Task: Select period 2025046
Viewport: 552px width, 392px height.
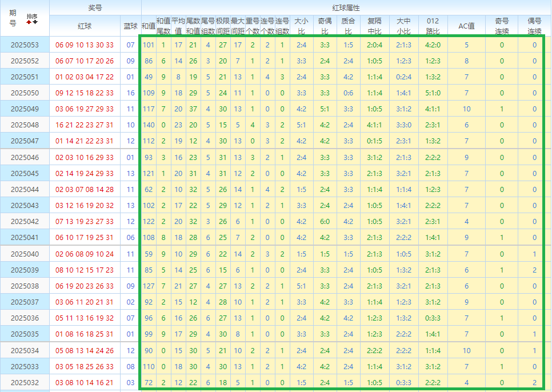Action: tap(25, 157)
